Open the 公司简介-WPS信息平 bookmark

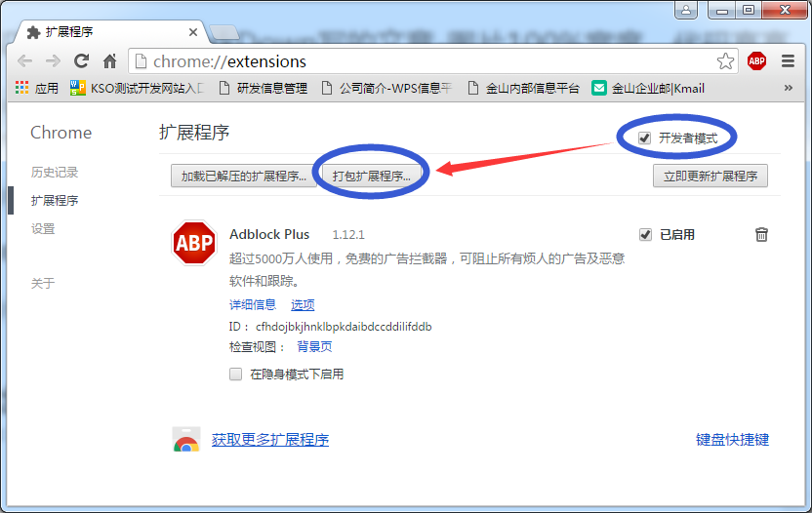386,89
